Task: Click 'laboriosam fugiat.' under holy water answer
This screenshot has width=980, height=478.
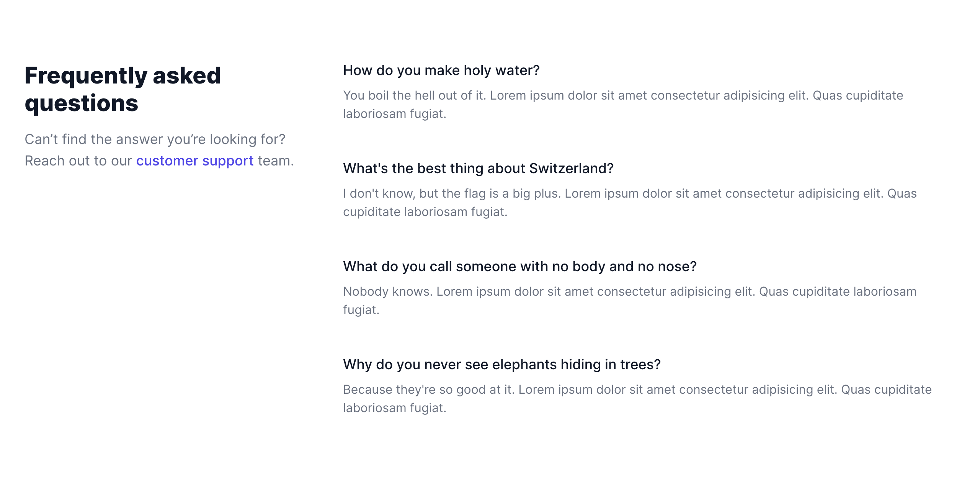Action: pos(394,114)
